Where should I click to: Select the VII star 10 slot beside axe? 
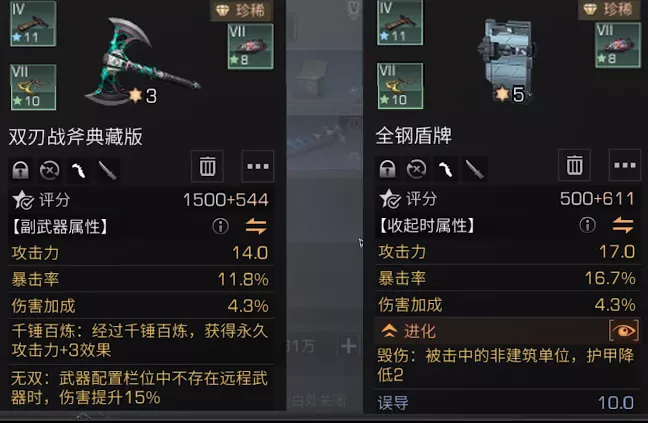pyautogui.click(x=33, y=87)
